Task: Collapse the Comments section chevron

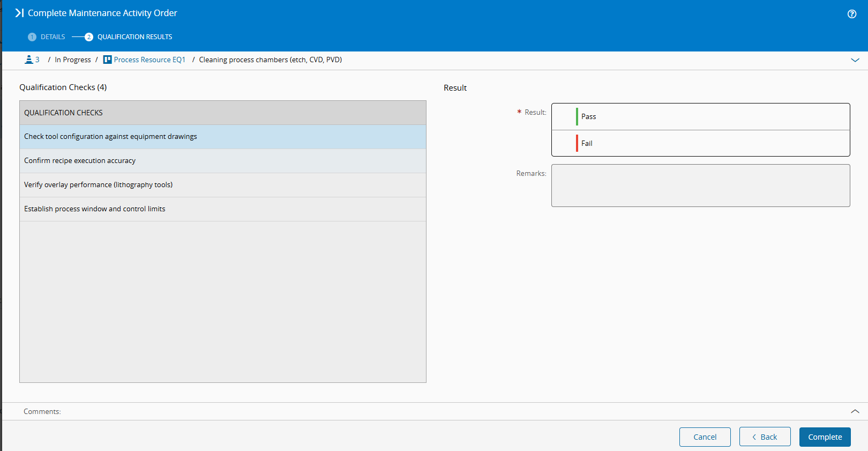Action: (855, 411)
